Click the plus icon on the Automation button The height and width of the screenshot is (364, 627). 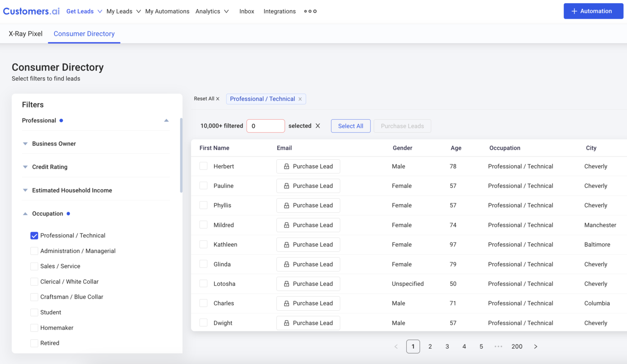[x=575, y=11]
